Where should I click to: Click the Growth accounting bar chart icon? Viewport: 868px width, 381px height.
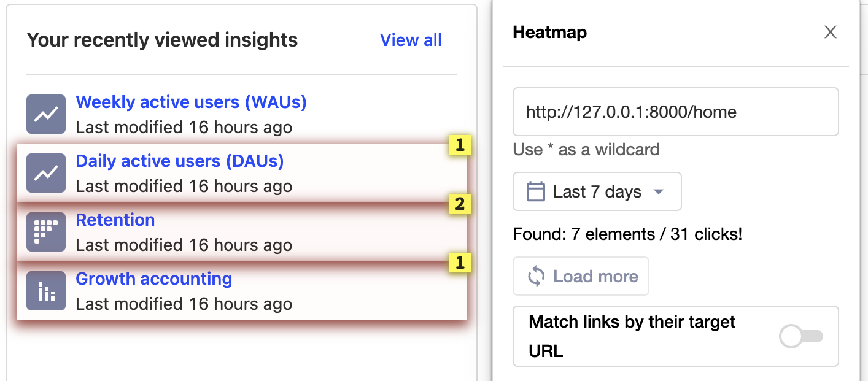pos(46,291)
